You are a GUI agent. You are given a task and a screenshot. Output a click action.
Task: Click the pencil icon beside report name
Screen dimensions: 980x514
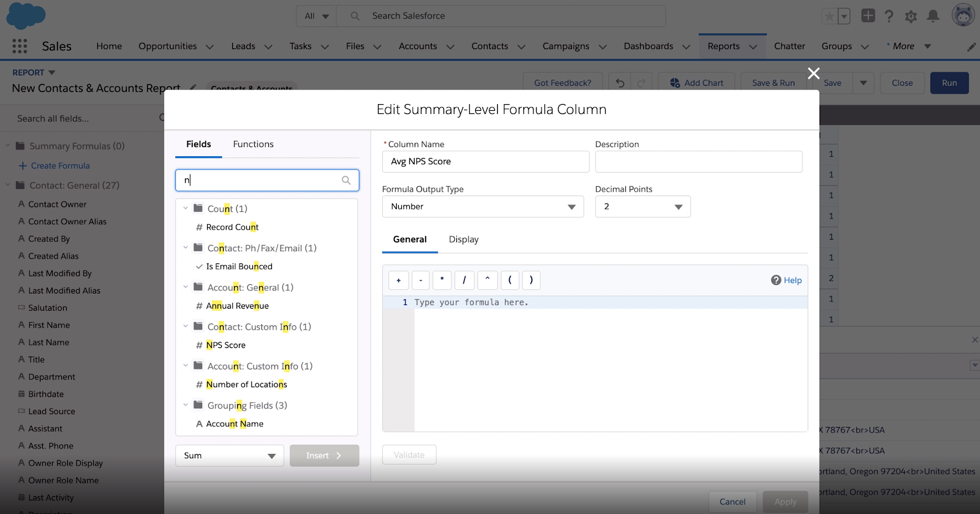[x=193, y=88]
